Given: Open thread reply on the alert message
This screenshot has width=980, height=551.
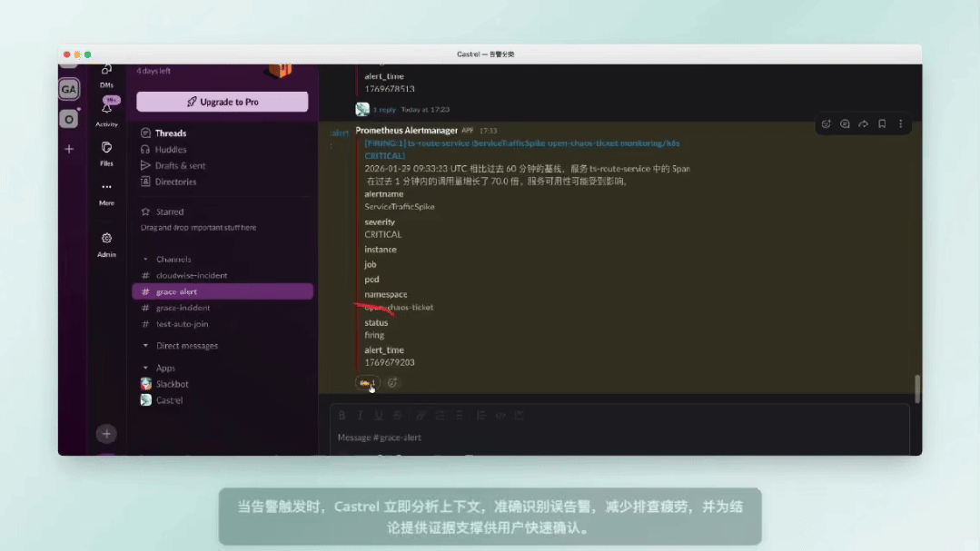Looking at the screenshot, I should (x=844, y=124).
